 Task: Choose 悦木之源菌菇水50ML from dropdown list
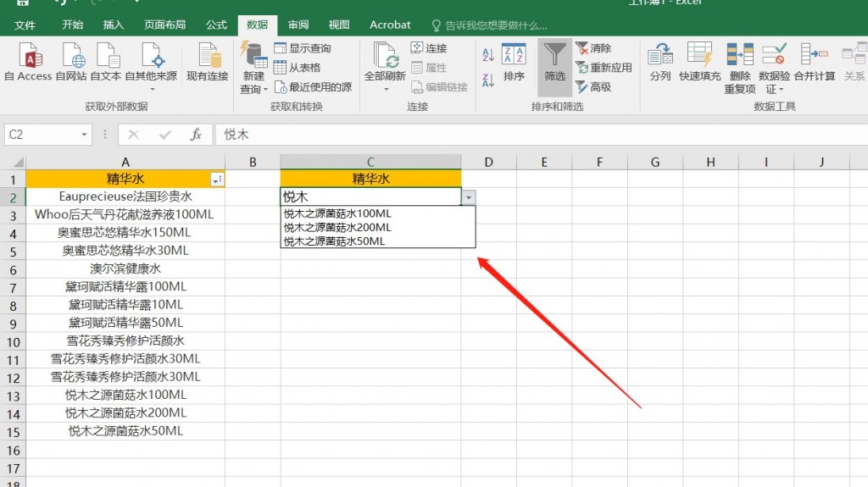point(378,241)
